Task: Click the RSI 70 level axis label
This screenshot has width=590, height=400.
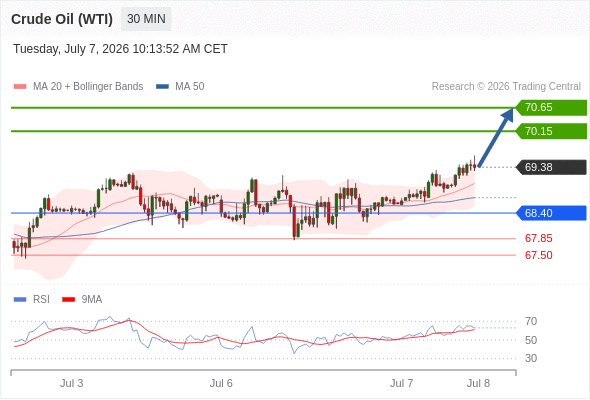Action: 531,321
